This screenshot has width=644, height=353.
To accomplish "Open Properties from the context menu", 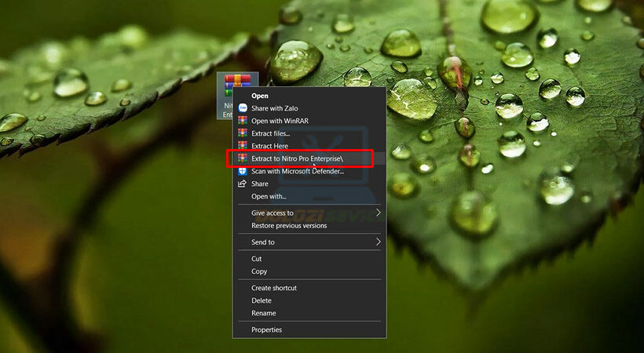I will pos(309,329).
